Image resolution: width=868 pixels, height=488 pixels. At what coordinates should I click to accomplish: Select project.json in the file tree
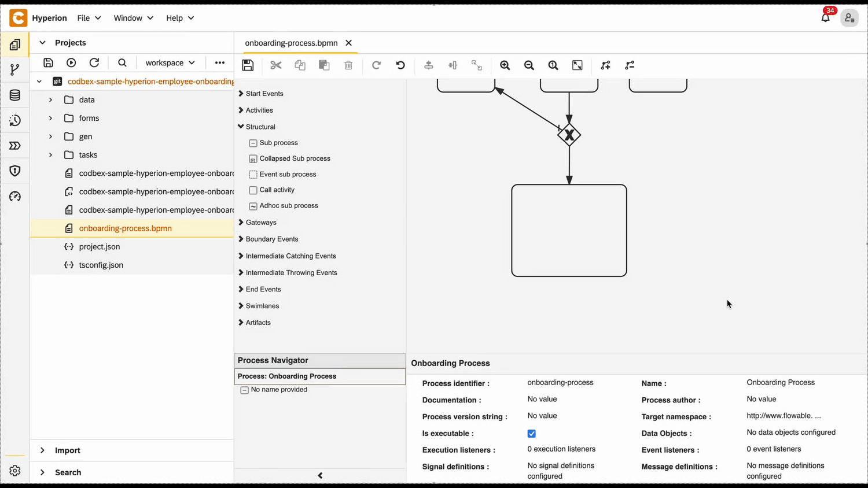(99, 246)
